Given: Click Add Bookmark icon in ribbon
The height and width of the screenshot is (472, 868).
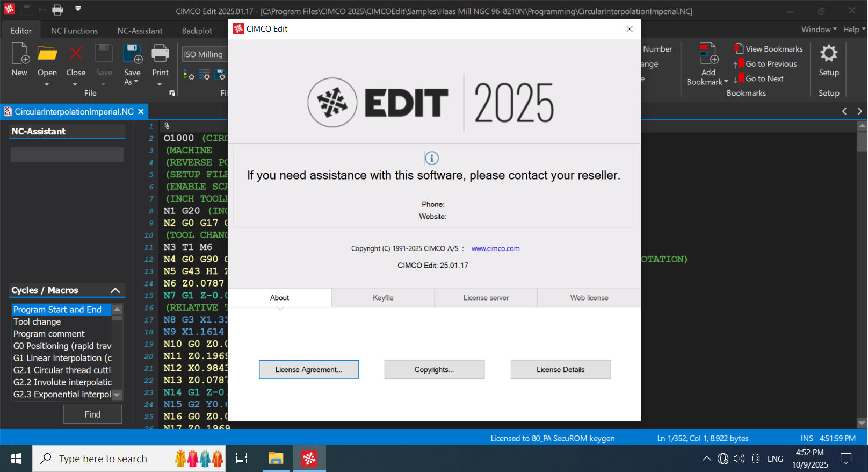Looking at the screenshot, I should tap(708, 54).
